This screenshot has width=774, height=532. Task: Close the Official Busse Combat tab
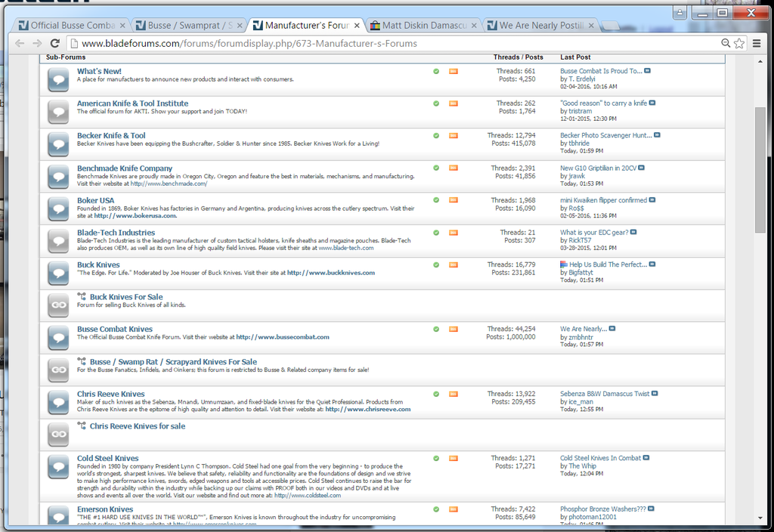click(122, 25)
